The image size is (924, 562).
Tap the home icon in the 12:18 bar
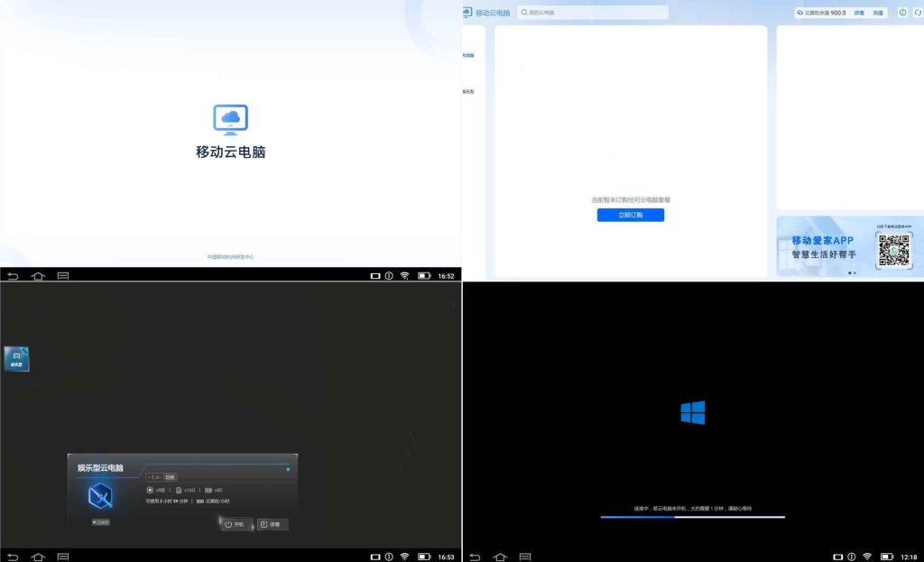[x=500, y=557]
